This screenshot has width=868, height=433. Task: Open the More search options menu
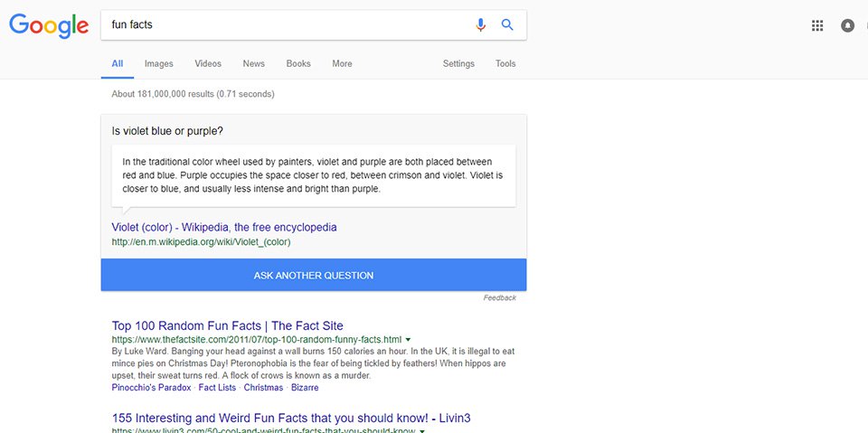point(342,63)
